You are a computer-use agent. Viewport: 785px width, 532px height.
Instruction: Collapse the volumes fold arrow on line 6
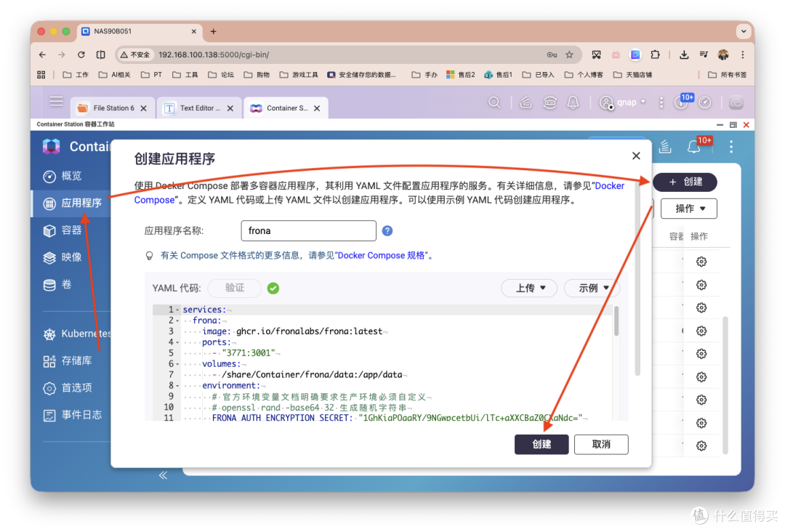pyautogui.click(x=178, y=364)
